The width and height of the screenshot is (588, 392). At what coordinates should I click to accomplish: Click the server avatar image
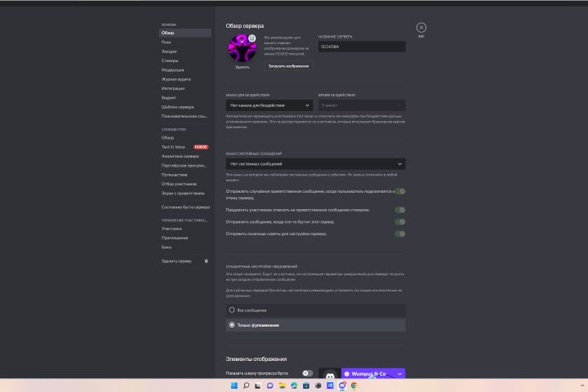click(x=243, y=48)
